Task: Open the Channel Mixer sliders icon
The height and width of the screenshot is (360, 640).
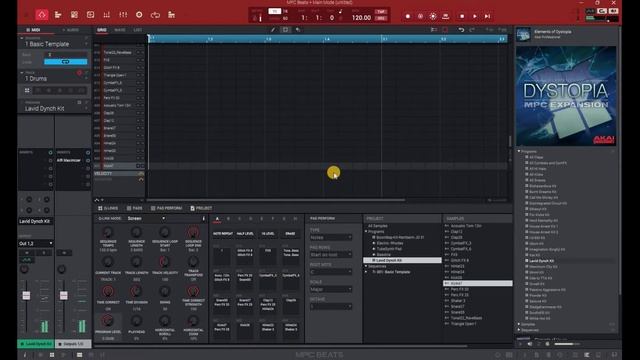Action: pyautogui.click(x=123, y=15)
